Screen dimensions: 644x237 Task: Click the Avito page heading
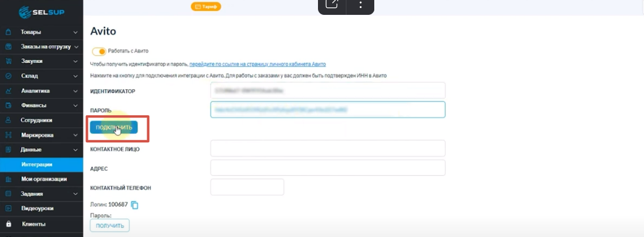point(103,31)
